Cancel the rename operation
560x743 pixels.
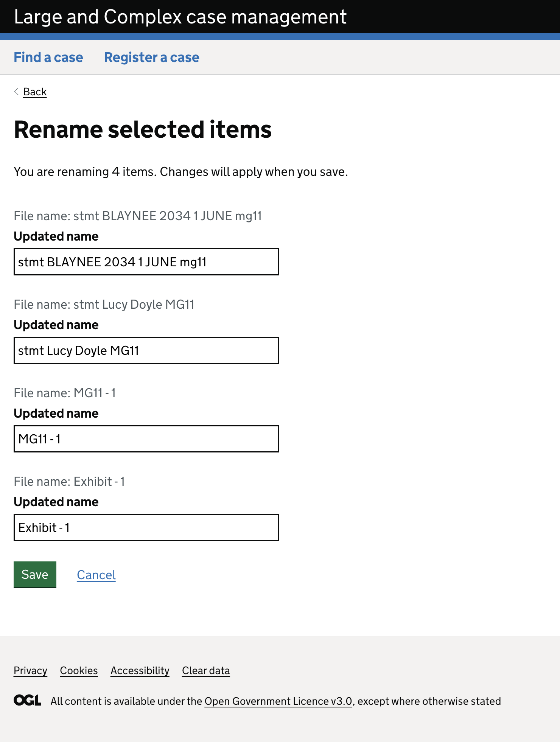click(x=96, y=575)
